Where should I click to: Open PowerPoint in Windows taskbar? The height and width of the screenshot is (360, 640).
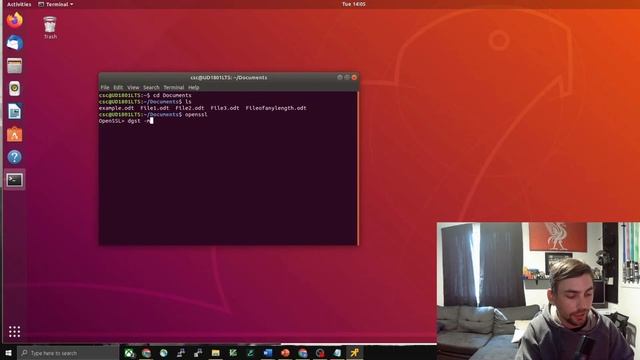pyautogui.click(x=285, y=353)
